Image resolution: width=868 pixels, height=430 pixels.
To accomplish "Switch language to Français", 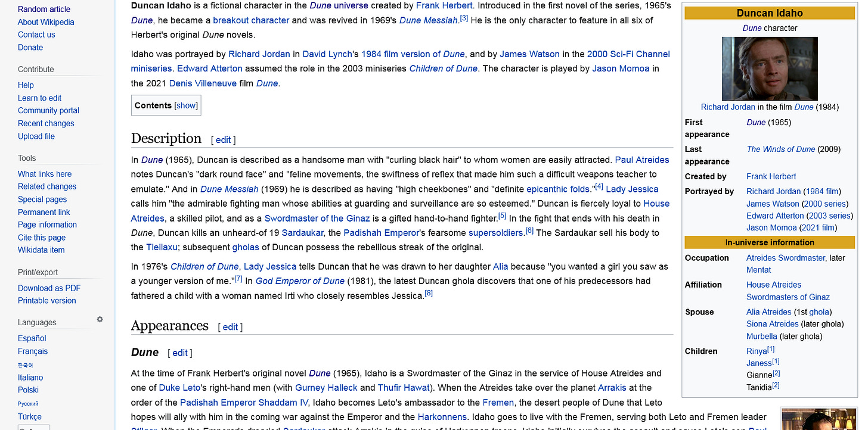I will coord(33,351).
